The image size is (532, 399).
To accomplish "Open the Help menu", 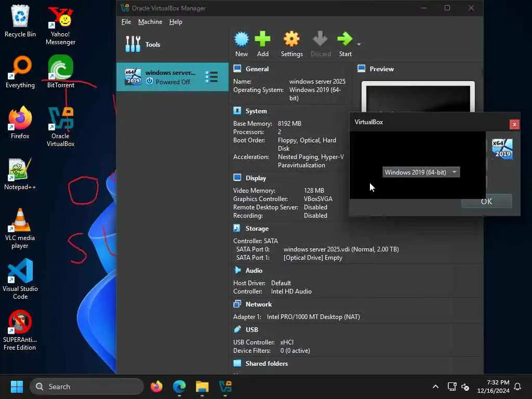I will (x=176, y=22).
